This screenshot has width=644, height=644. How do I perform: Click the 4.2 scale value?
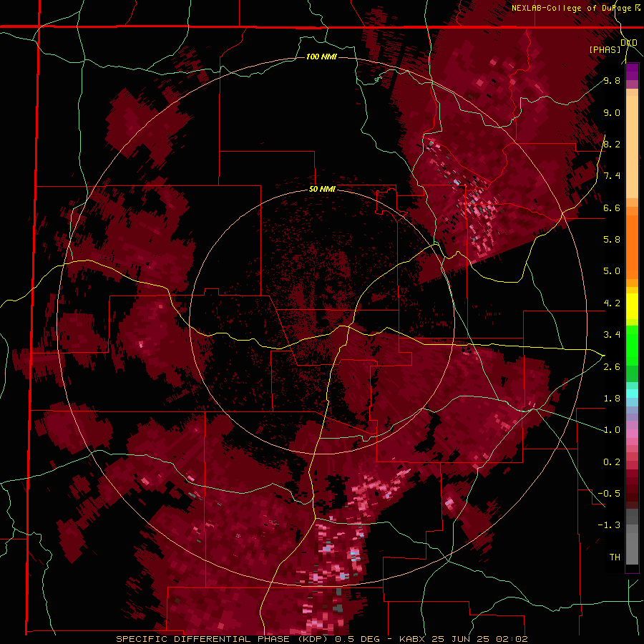click(x=612, y=303)
